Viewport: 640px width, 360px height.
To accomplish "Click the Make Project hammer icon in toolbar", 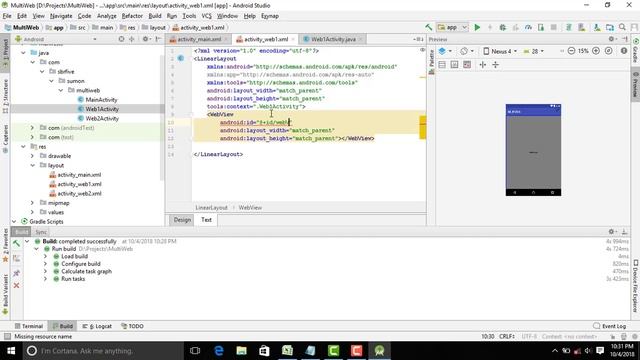I will click(428, 27).
